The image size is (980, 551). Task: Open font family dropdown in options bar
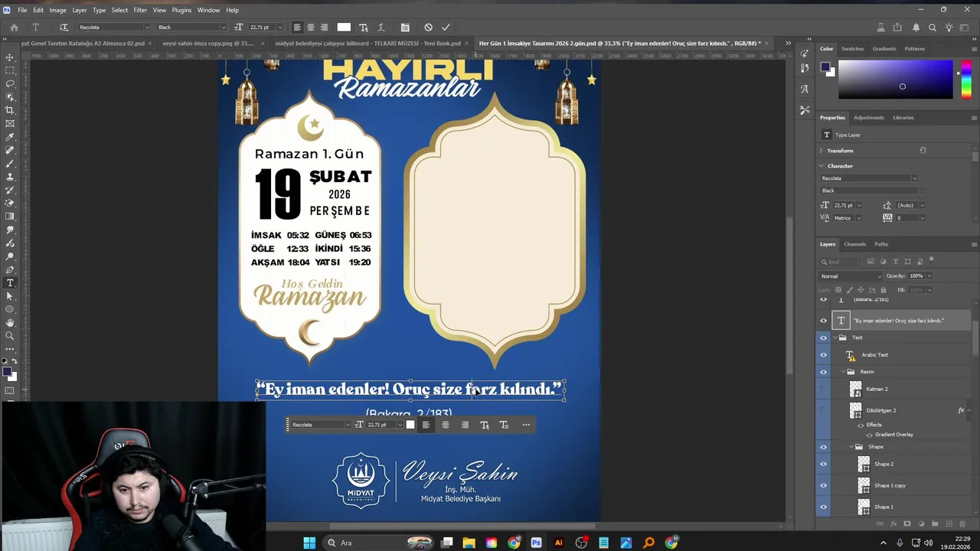(x=147, y=28)
